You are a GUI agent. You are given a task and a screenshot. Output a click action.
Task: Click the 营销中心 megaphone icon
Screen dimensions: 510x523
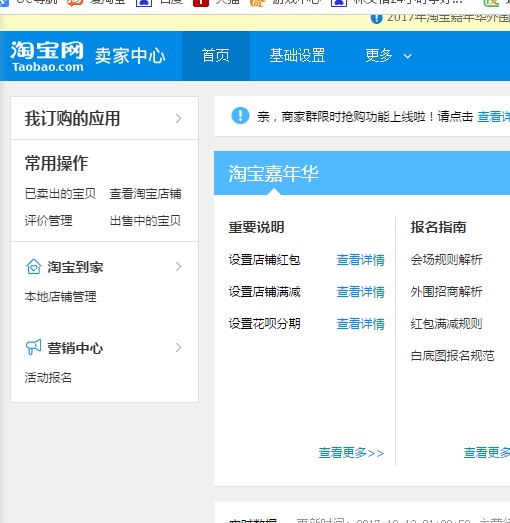[x=33, y=347]
